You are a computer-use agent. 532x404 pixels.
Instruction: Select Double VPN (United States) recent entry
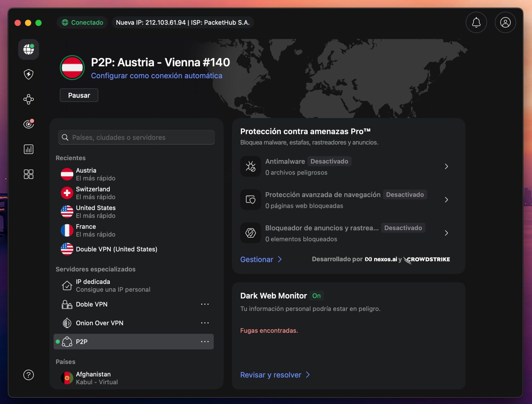(x=134, y=249)
